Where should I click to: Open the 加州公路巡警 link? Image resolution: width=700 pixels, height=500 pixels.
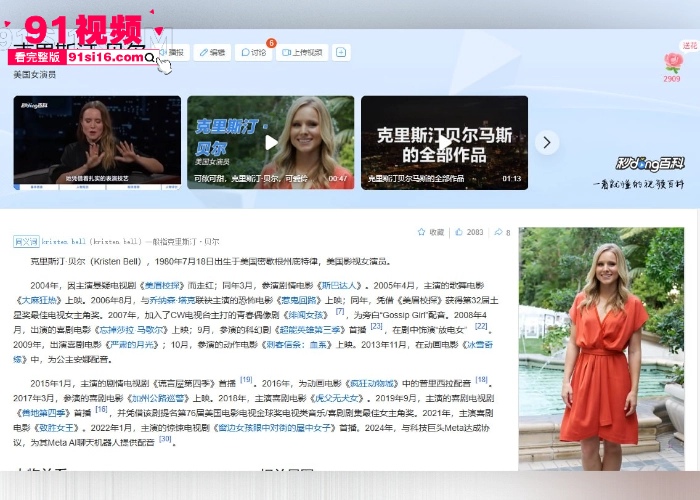(158, 398)
